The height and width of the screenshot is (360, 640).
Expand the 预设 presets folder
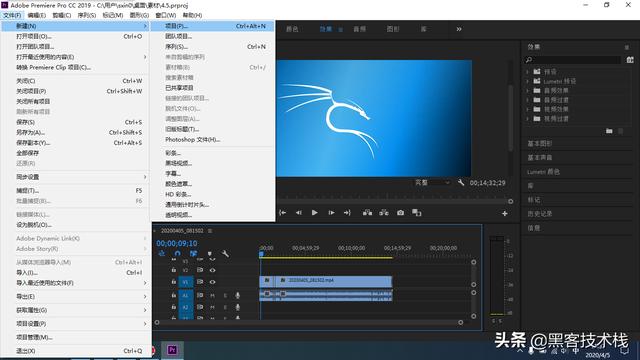point(527,71)
